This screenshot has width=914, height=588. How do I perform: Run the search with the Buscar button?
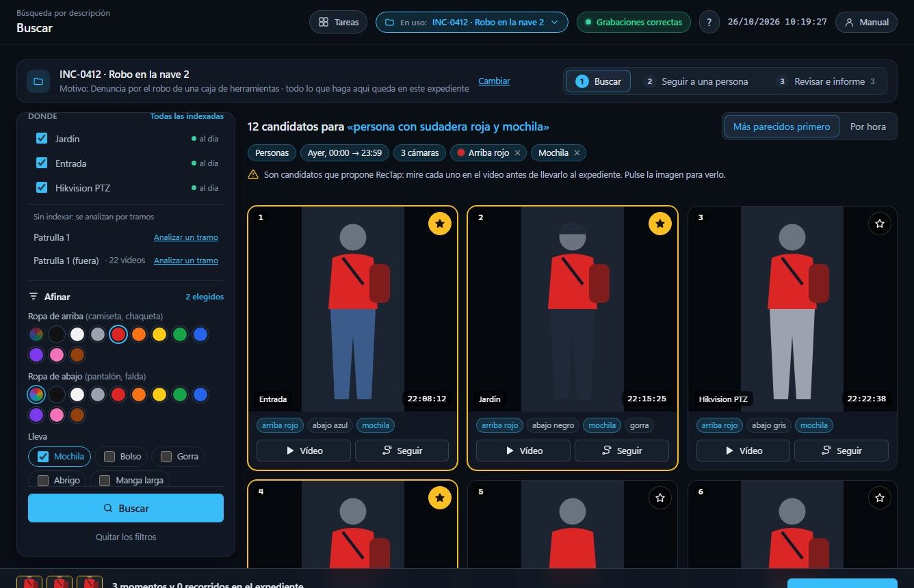pyautogui.click(x=126, y=508)
